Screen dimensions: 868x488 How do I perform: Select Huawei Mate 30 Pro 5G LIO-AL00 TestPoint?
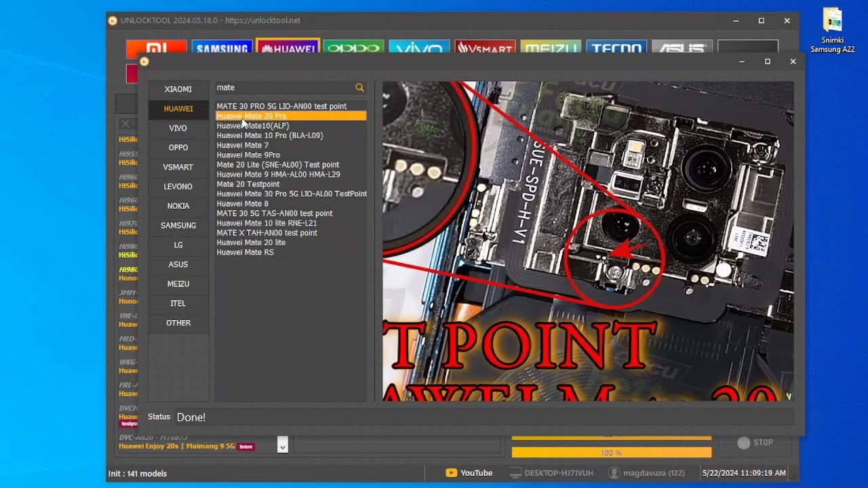(291, 194)
